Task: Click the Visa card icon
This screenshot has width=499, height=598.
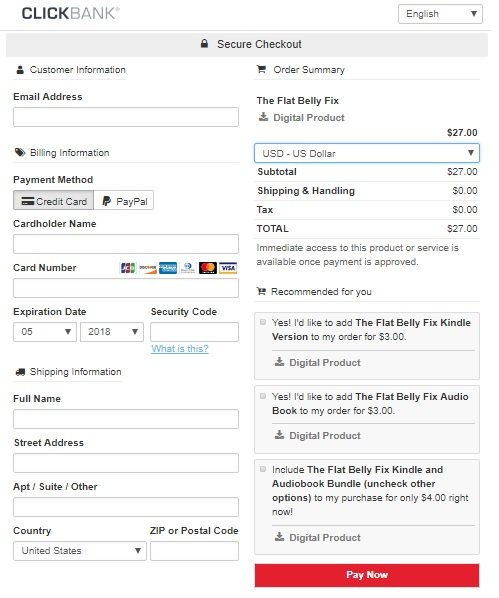Action: click(228, 268)
